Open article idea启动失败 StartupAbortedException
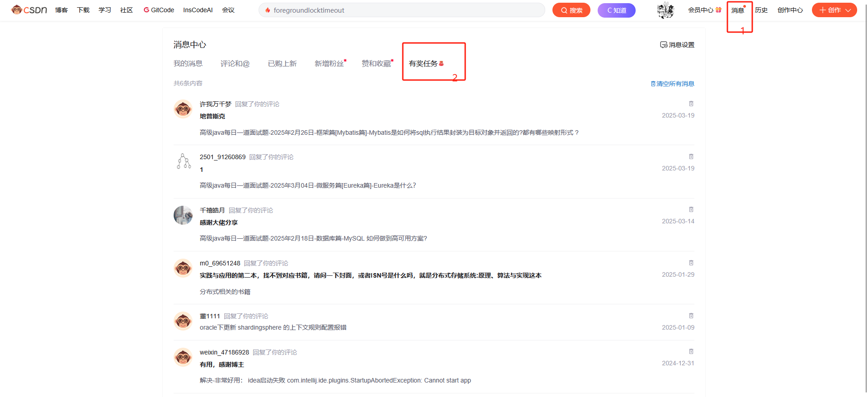This screenshot has height=397, width=868. click(x=335, y=380)
